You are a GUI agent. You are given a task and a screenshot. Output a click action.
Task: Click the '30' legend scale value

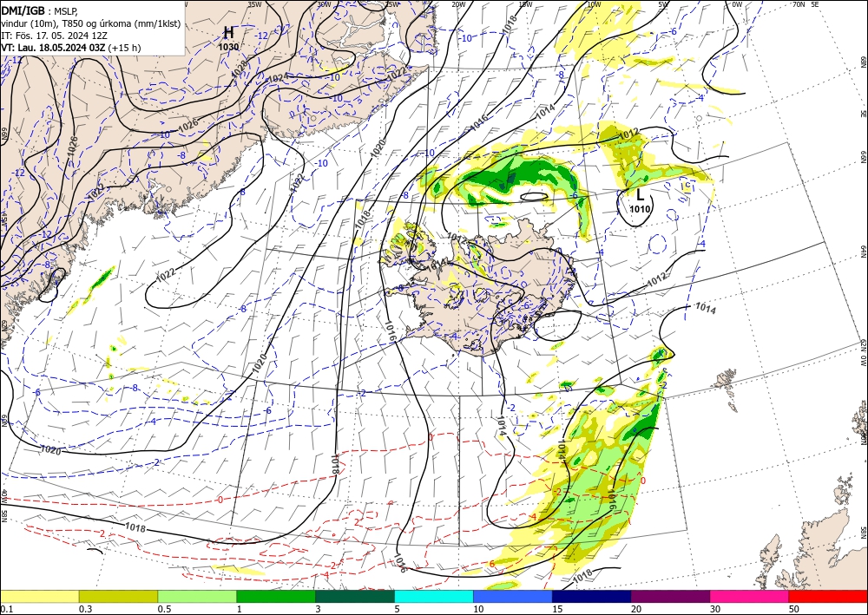coord(715,609)
